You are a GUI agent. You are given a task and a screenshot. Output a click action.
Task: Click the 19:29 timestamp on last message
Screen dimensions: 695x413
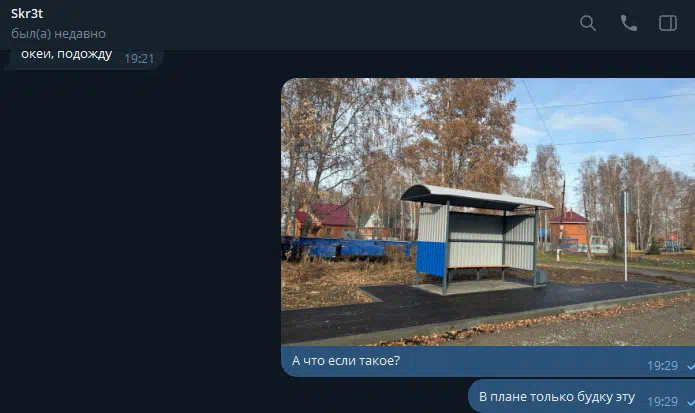pyautogui.click(x=662, y=401)
